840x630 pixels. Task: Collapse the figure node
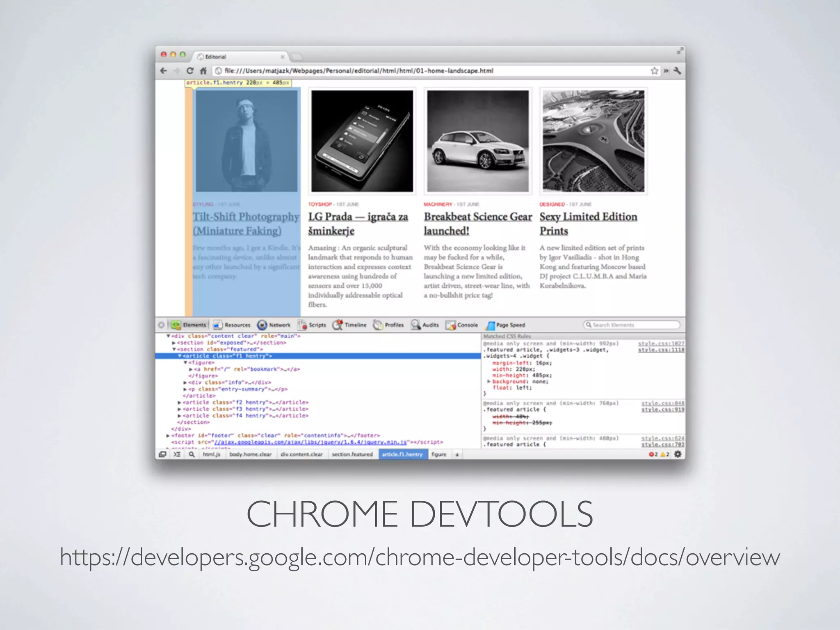(185, 363)
